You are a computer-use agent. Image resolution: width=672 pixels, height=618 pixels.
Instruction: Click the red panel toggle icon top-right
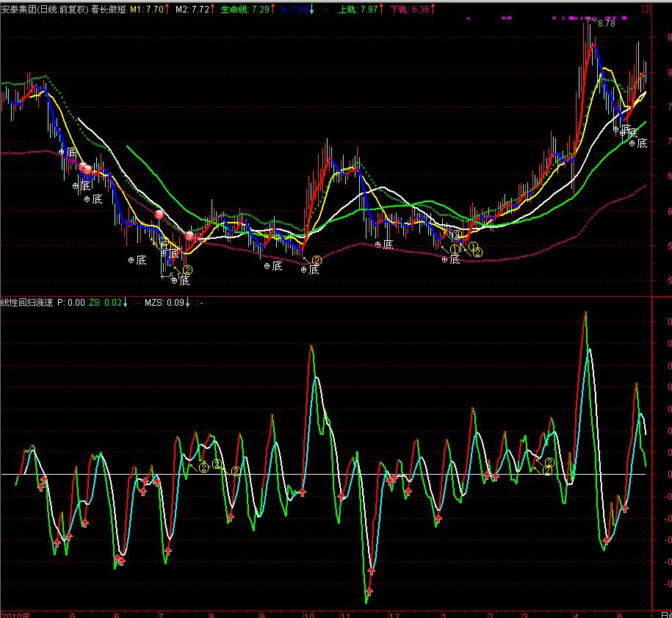click(646, 9)
